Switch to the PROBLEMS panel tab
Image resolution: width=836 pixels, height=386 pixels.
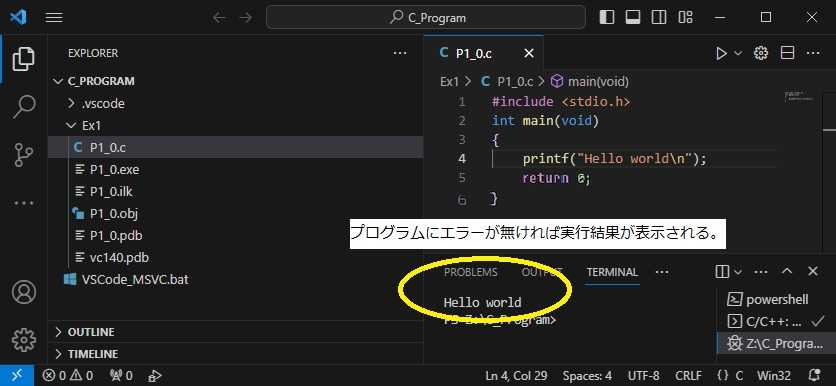coord(470,272)
